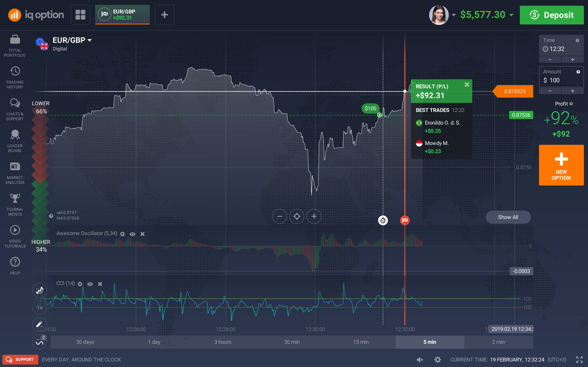588x367 pixels.
Task: Decrease expiration time with minus
Action: [x=550, y=60]
